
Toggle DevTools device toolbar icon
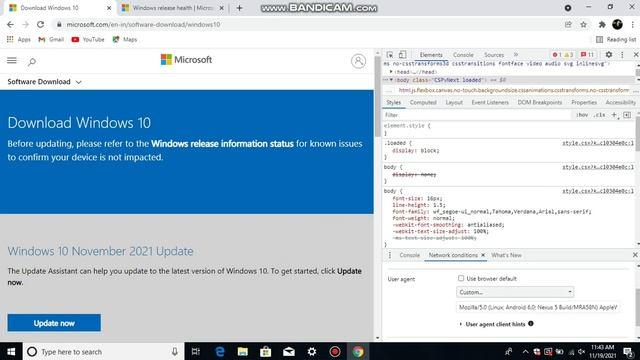point(402,55)
